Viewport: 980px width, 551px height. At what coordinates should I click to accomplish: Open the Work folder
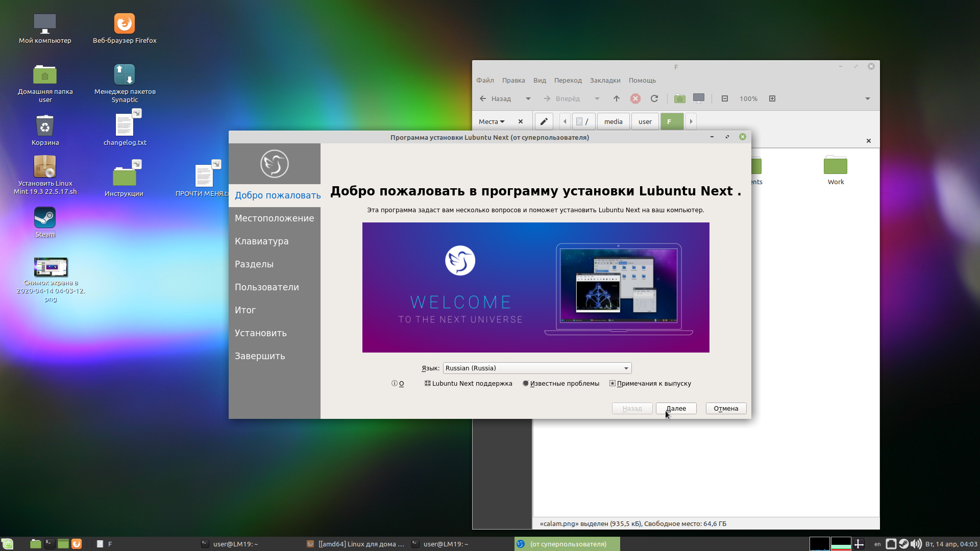pyautogui.click(x=836, y=170)
